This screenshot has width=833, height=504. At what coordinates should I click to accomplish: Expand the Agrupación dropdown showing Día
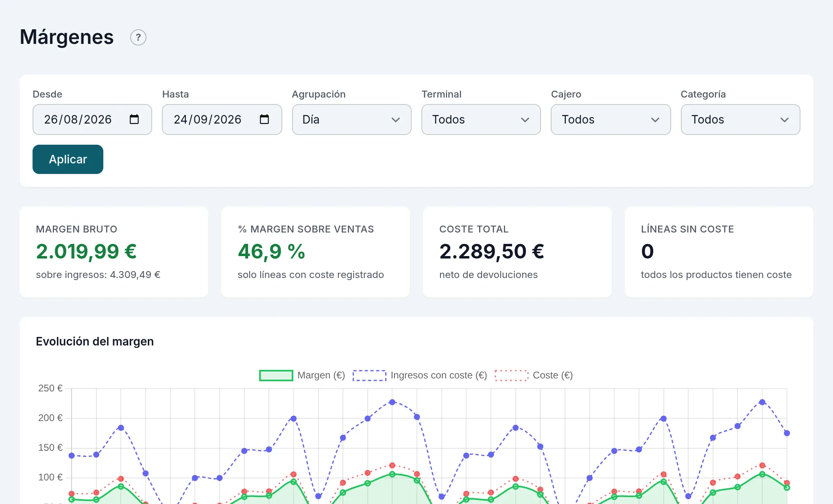pos(352,119)
